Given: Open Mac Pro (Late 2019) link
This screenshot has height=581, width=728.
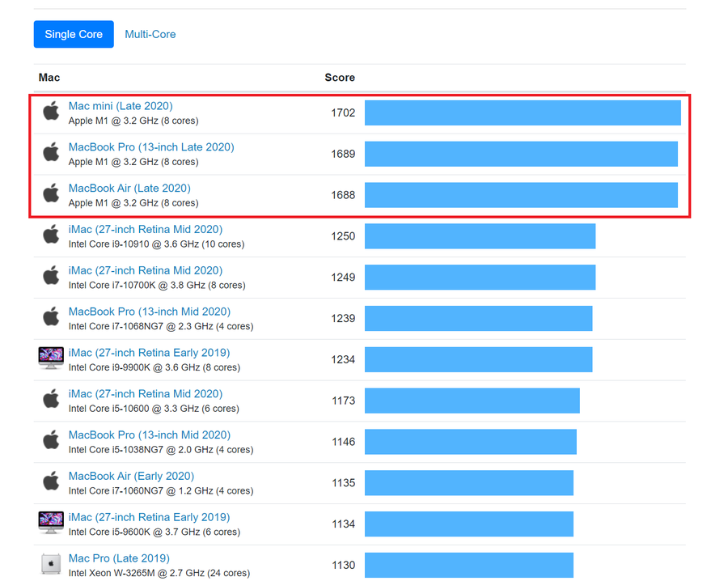Looking at the screenshot, I should click(119, 558).
